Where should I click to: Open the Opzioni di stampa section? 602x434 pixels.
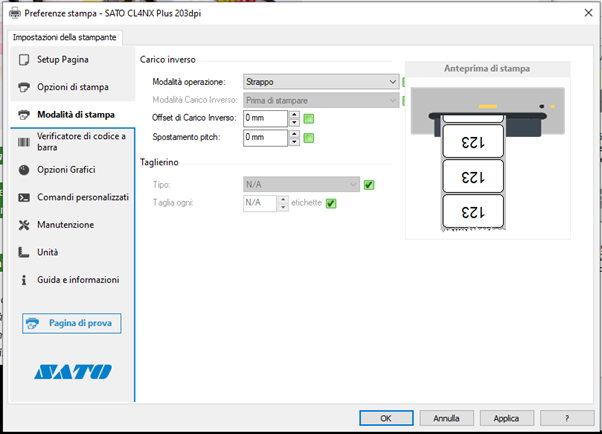click(73, 87)
